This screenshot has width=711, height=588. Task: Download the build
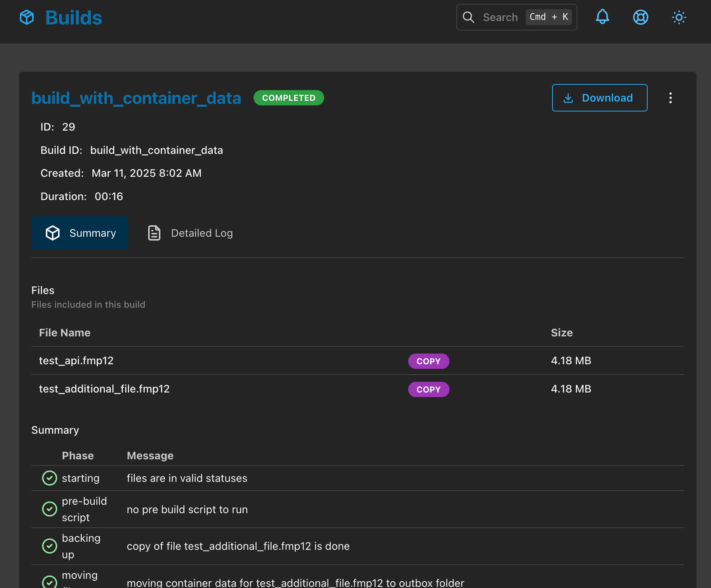pyautogui.click(x=600, y=98)
